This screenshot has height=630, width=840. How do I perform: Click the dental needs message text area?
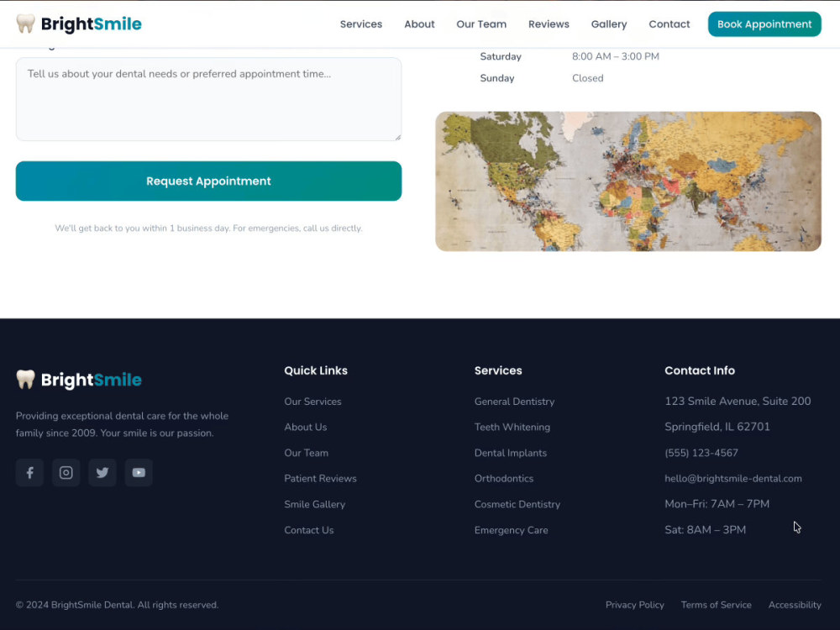[208, 99]
